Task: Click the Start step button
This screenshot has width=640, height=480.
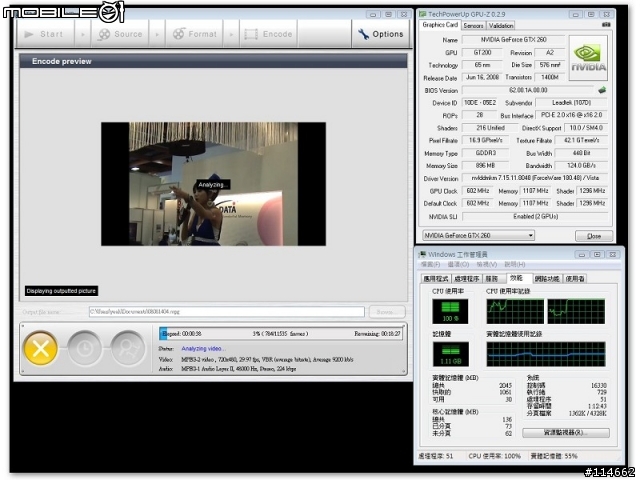Action: click(44, 34)
